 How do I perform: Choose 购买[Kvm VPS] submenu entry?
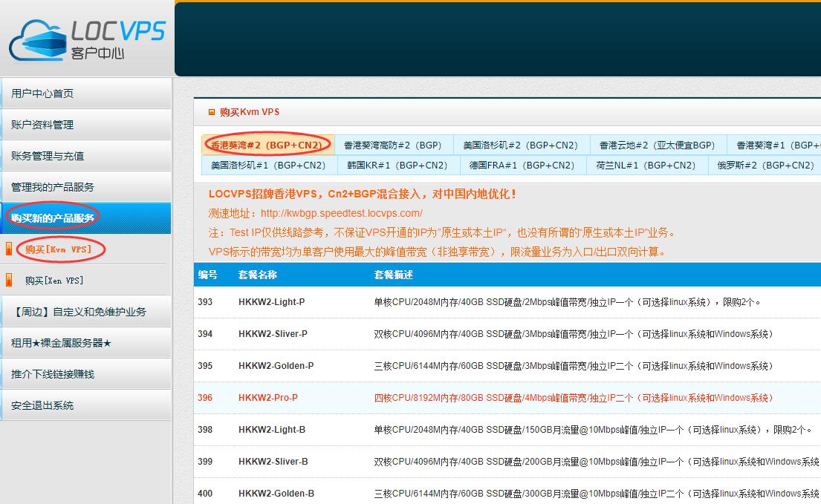(x=58, y=249)
